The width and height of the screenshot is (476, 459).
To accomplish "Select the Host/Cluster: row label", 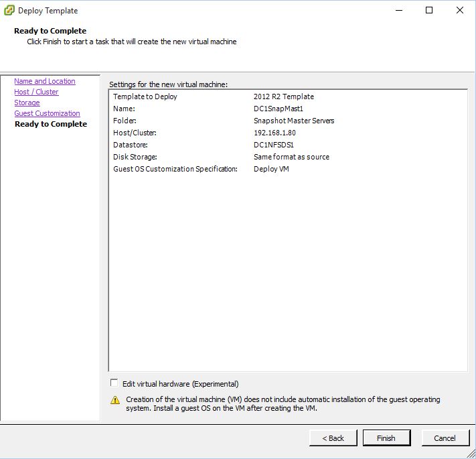I will (x=135, y=133).
